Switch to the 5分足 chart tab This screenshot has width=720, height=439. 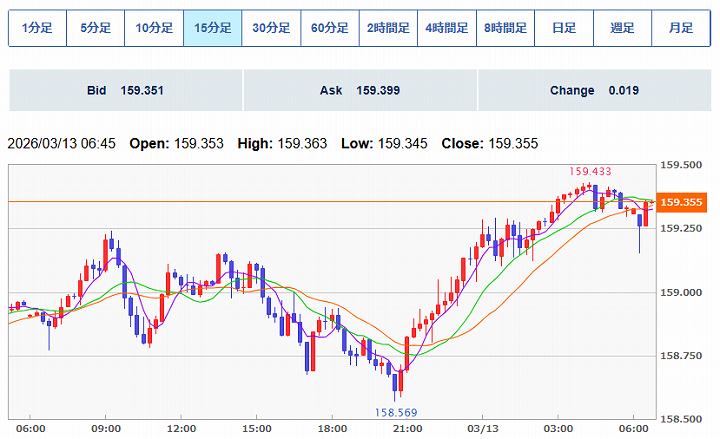coord(96,29)
